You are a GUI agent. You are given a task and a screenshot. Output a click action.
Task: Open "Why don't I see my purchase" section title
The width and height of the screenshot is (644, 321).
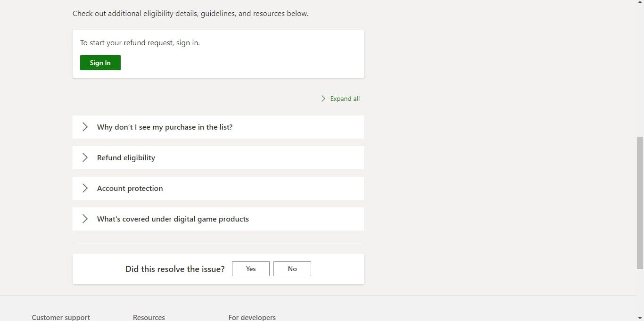[165, 127]
